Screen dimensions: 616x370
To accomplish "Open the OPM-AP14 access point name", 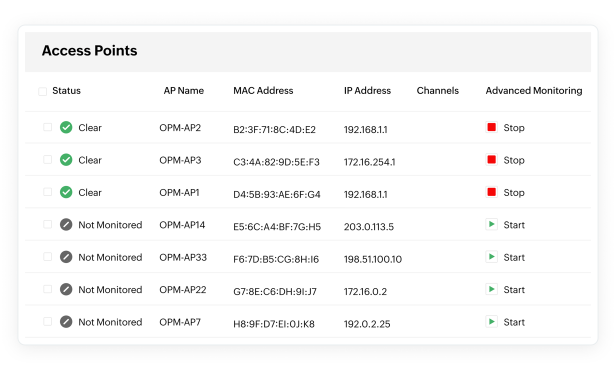I will click(182, 225).
